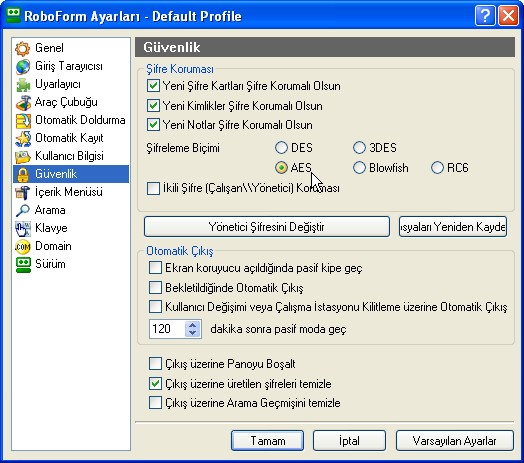The width and height of the screenshot is (524, 463).
Task: Click the İçerik Menüsü icon
Action: (23, 193)
